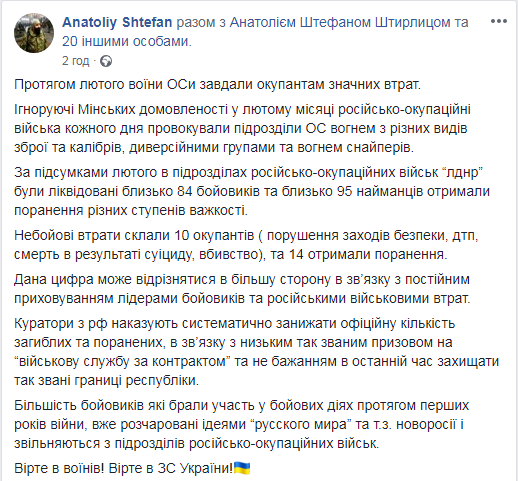Click the Ukrainian flag emoji
The width and height of the screenshot is (518, 481).
point(242,468)
